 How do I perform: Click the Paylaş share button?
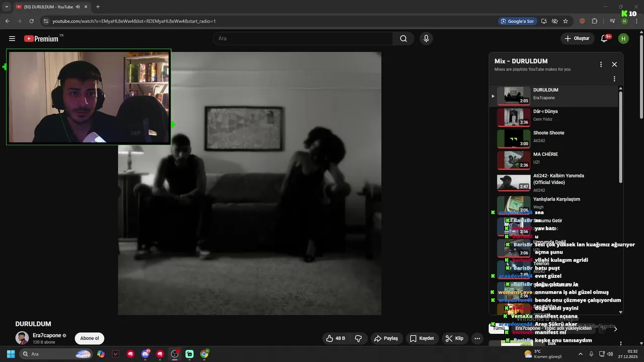(386, 338)
